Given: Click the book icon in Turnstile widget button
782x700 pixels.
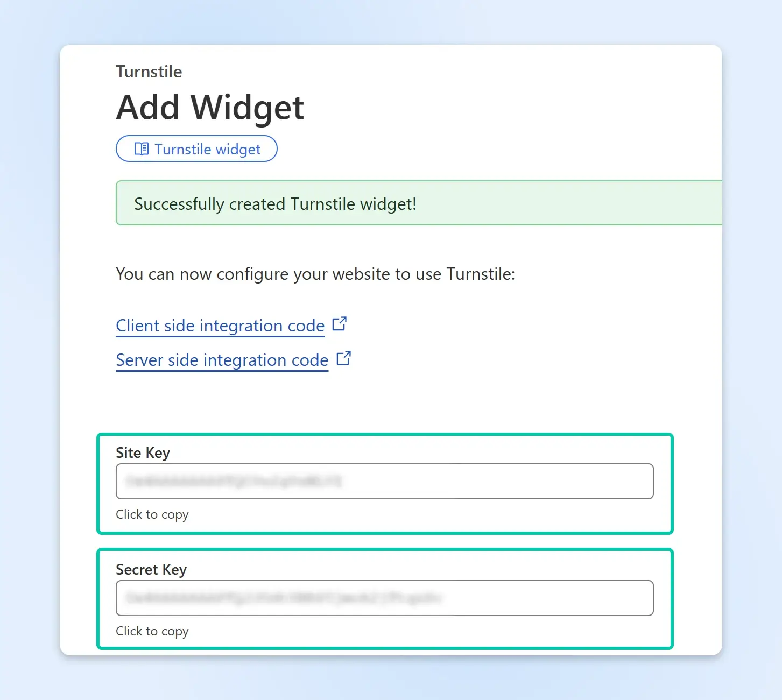Looking at the screenshot, I should point(141,149).
